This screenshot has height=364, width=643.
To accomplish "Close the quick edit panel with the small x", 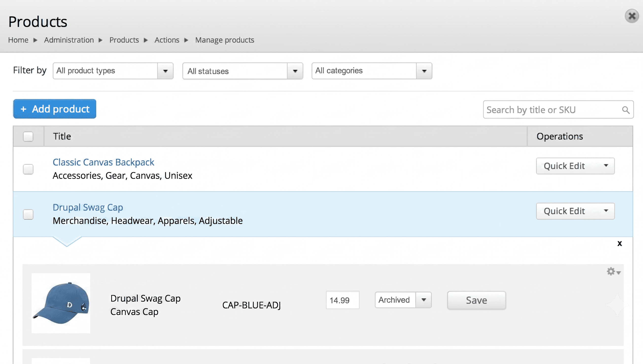I will [620, 243].
